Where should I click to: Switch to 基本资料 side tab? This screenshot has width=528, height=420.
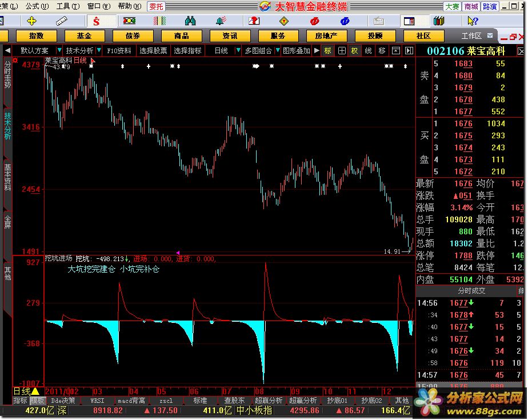7,178
